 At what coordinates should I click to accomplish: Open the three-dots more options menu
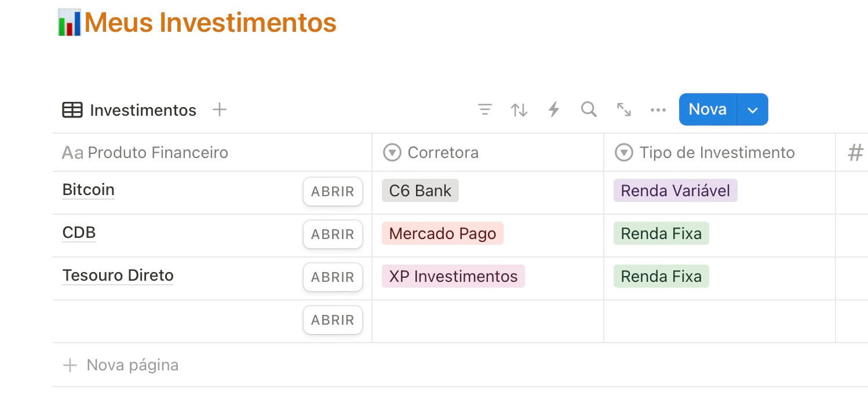(x=658, y=109)
